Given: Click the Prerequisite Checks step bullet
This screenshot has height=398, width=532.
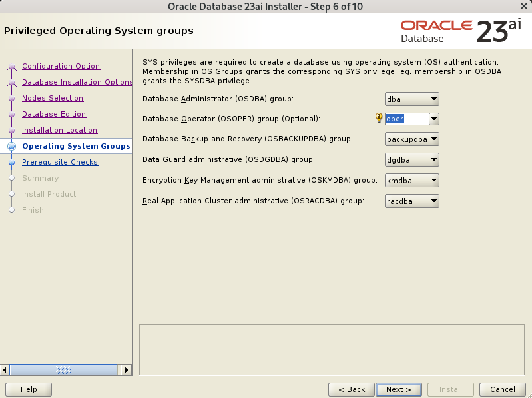Looking at the screenshot, I should (x=11, y=162).
